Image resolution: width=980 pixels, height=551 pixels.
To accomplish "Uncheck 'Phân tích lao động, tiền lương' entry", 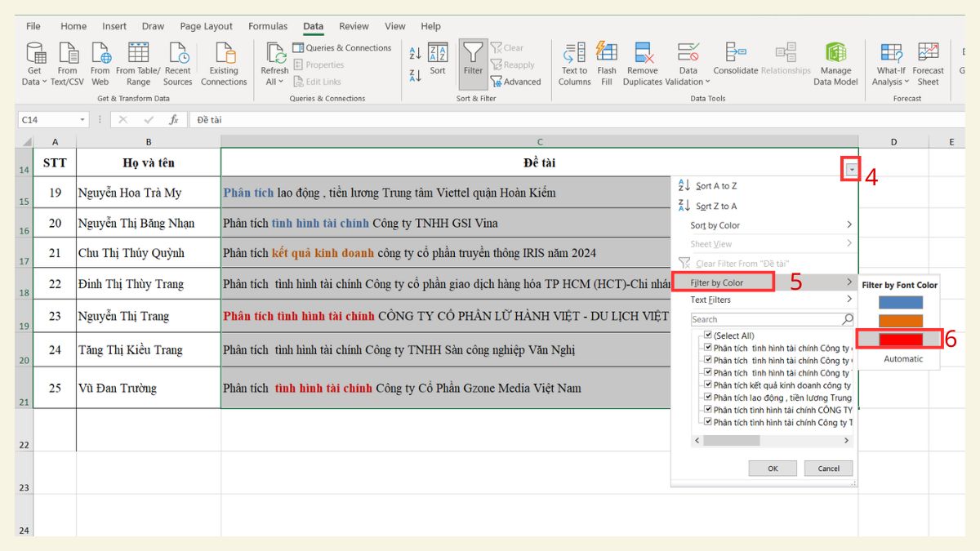I will pyautogui.click(x=707, y=397).
